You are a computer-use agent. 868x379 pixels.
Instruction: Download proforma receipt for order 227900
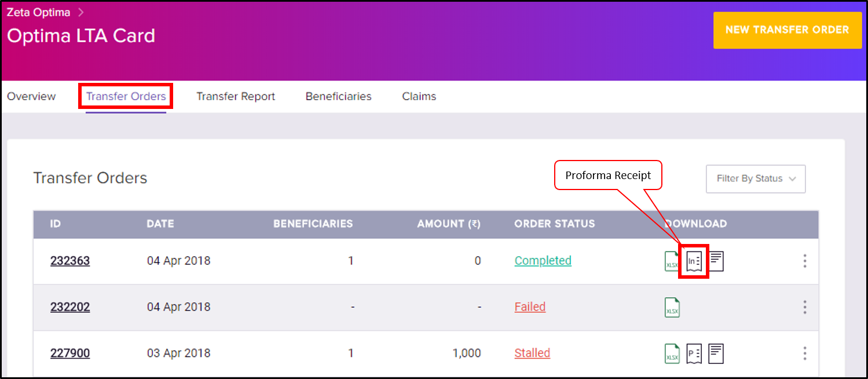point(694,354)
